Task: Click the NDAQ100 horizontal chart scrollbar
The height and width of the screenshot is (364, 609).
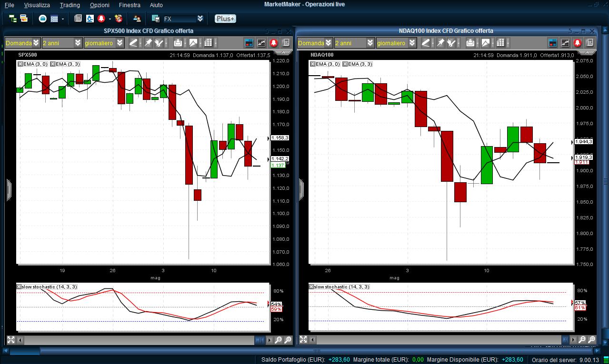Action: click(429, 340)
